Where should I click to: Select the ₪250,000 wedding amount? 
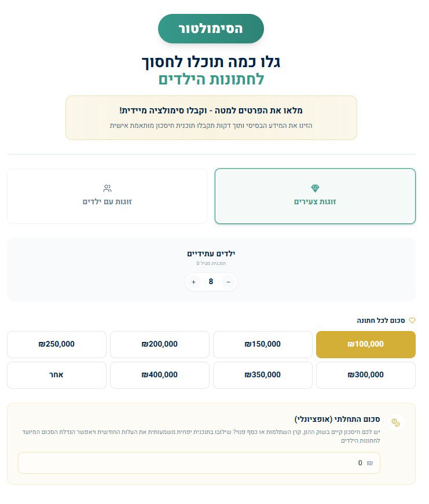56,344
